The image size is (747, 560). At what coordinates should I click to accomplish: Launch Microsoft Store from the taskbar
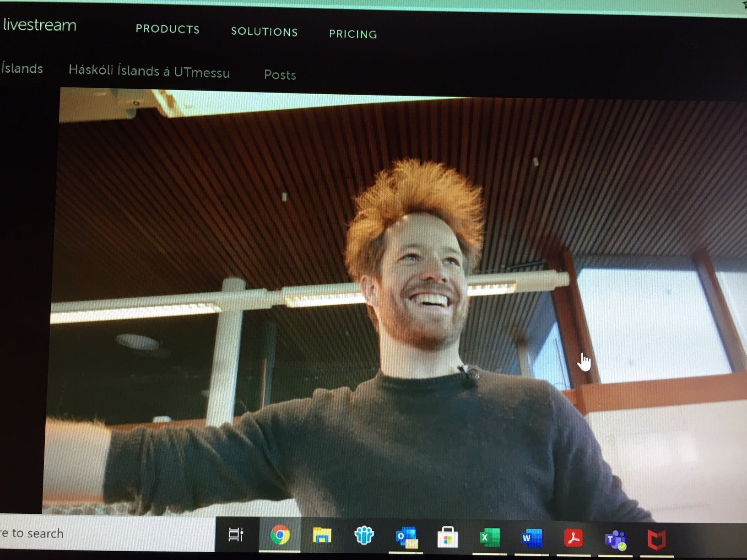(448, 537)
